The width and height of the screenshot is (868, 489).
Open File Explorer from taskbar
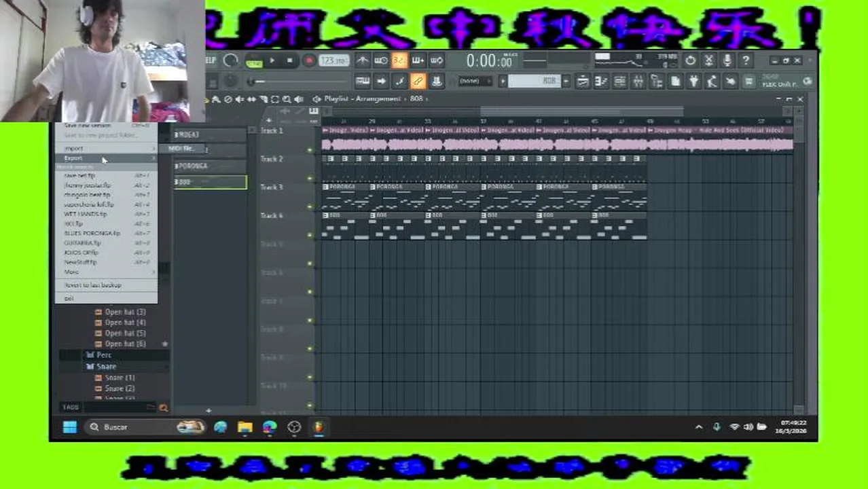coord(245,427)
